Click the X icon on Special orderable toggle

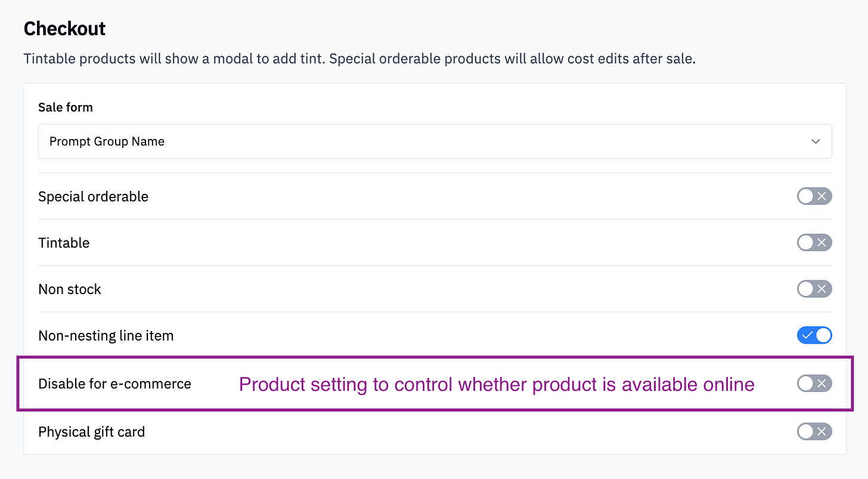click(822, 196)
